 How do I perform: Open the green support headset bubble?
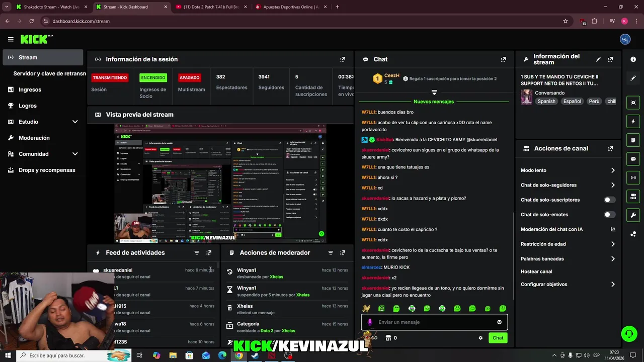click(628, 333)
